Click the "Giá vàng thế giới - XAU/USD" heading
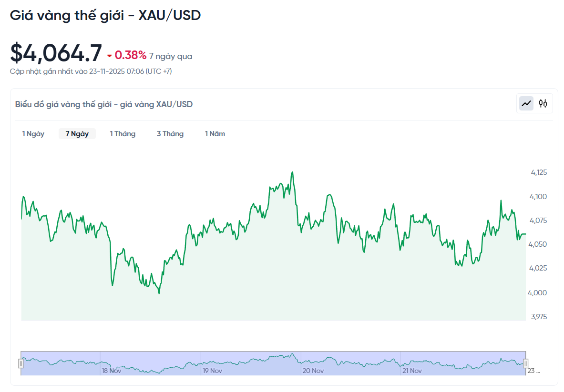 coord(105,15)
